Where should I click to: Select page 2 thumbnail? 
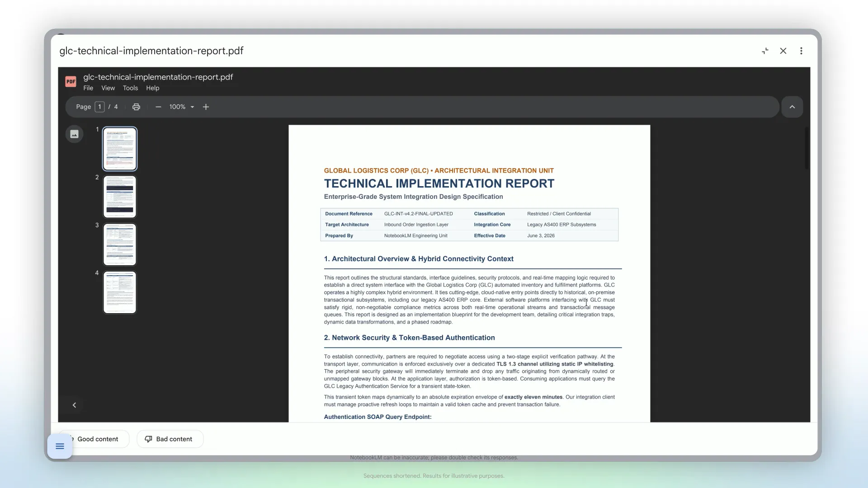[x=120, y=197]
